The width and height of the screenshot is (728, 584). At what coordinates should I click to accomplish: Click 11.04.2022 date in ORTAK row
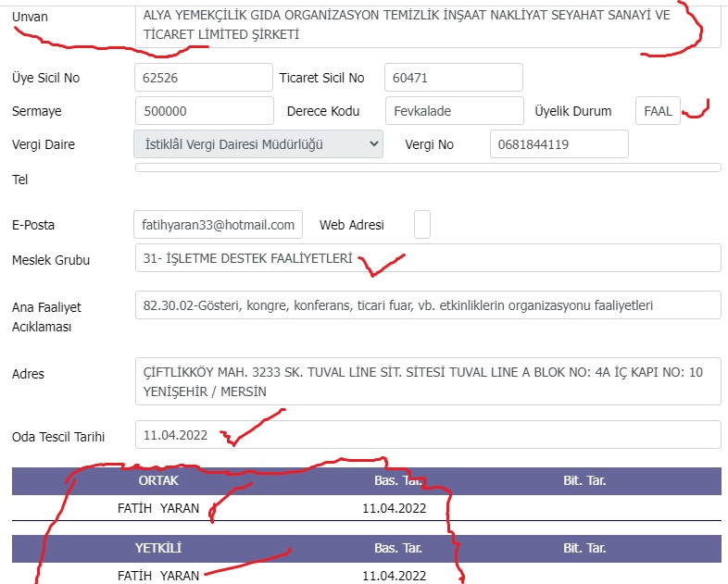coord(395,508)
